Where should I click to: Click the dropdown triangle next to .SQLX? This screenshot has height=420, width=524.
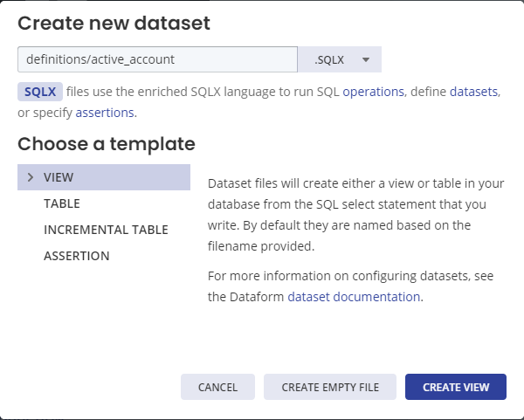[x=366, y=59]
